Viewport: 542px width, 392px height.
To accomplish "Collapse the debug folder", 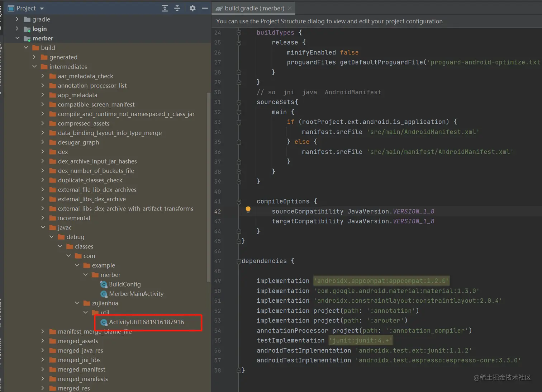I will pyautogui.click(x=52, y=237).
